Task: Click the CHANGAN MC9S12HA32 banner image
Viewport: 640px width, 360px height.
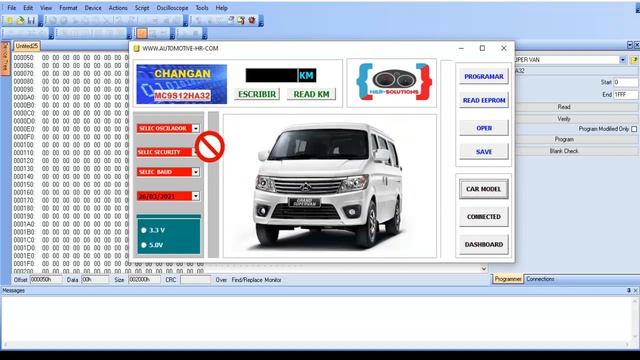Action: point(182,84)
